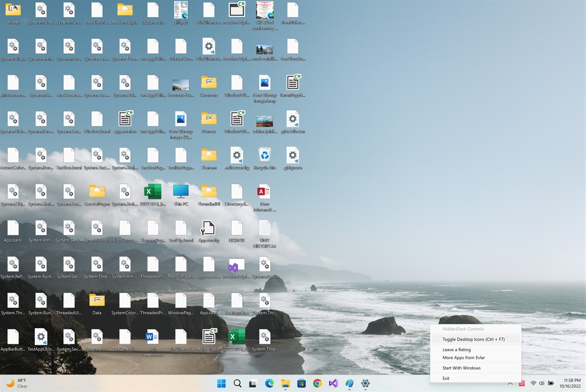The height and width of the screenshot is (392, 586).
Task: Open the ControlPages folder
Action: (x=97, y=191)
